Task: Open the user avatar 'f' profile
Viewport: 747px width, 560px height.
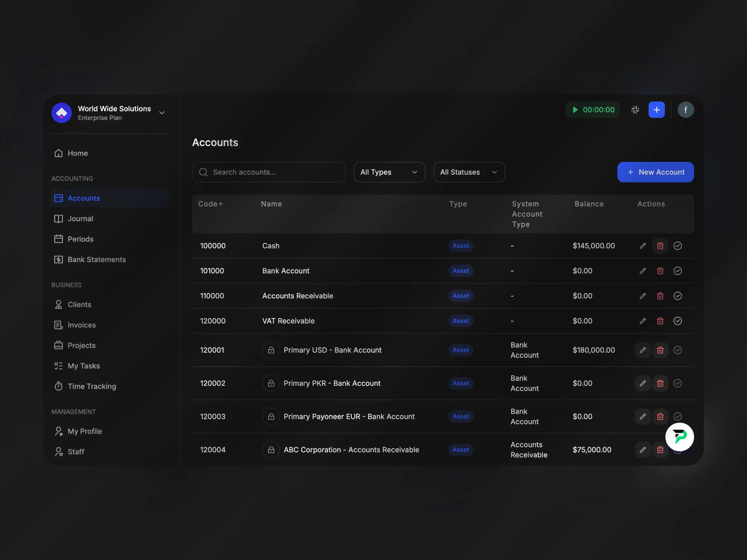Action: point(686,110)
